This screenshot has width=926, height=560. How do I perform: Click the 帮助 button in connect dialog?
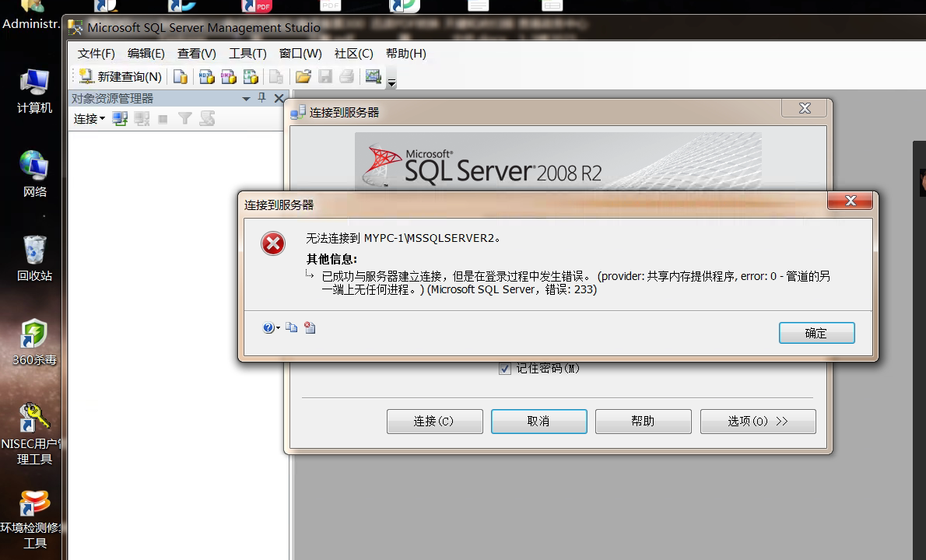coord(643,422)
